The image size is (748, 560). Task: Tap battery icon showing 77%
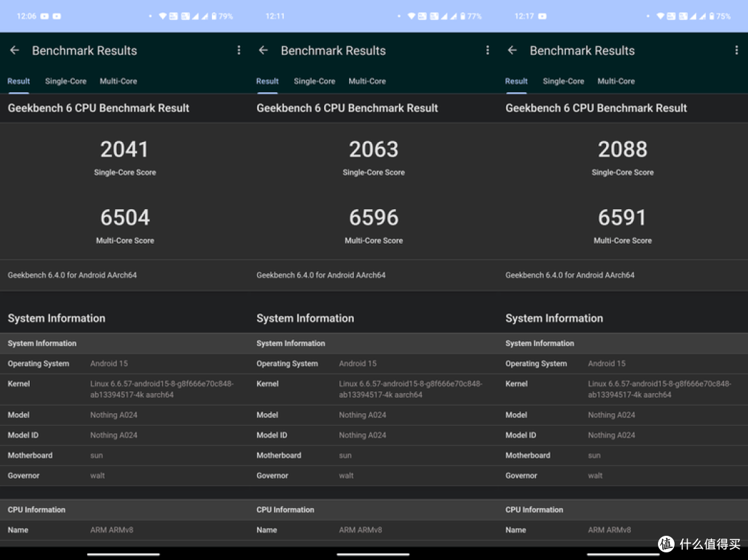click(463, 16)
